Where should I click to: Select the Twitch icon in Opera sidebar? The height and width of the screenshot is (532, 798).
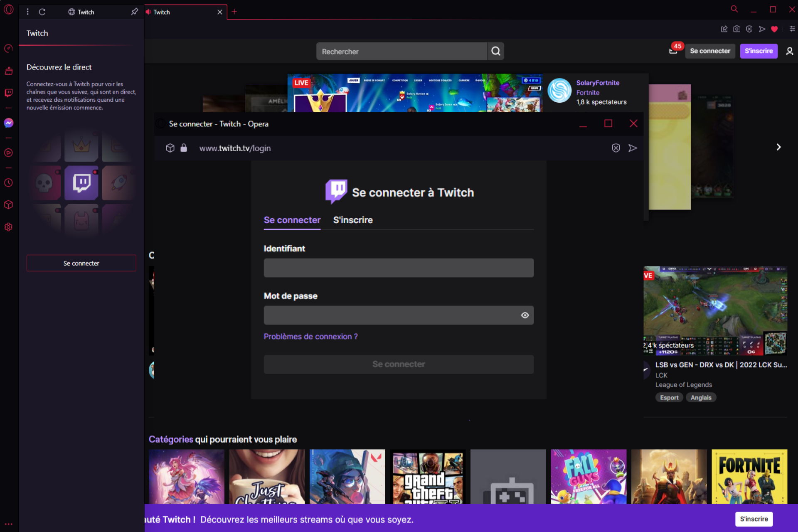(x=9, y=93)
